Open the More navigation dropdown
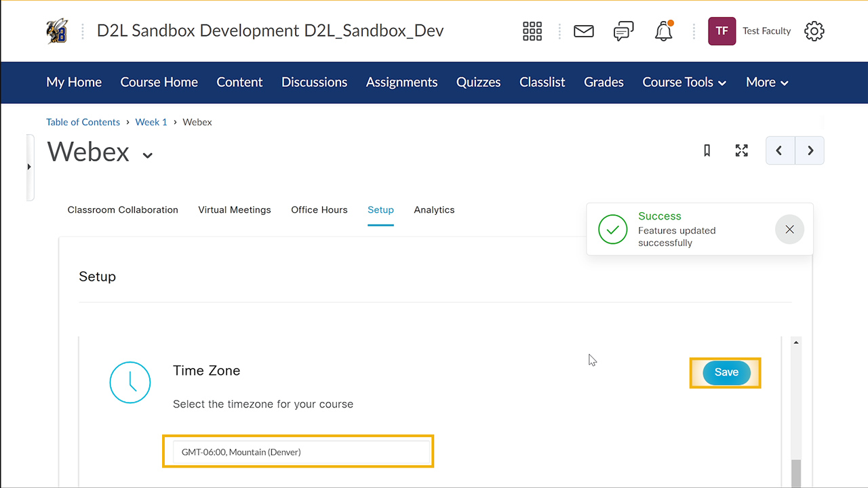 [766, 82]
